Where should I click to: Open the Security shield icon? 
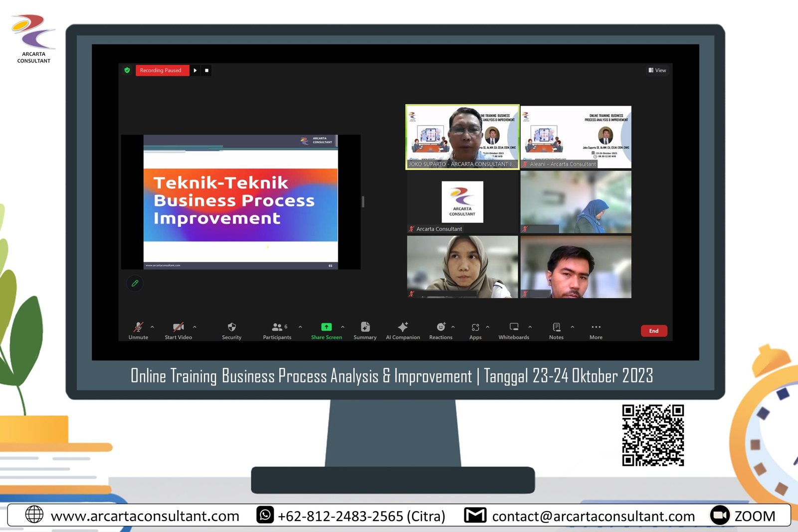(231, 328)
